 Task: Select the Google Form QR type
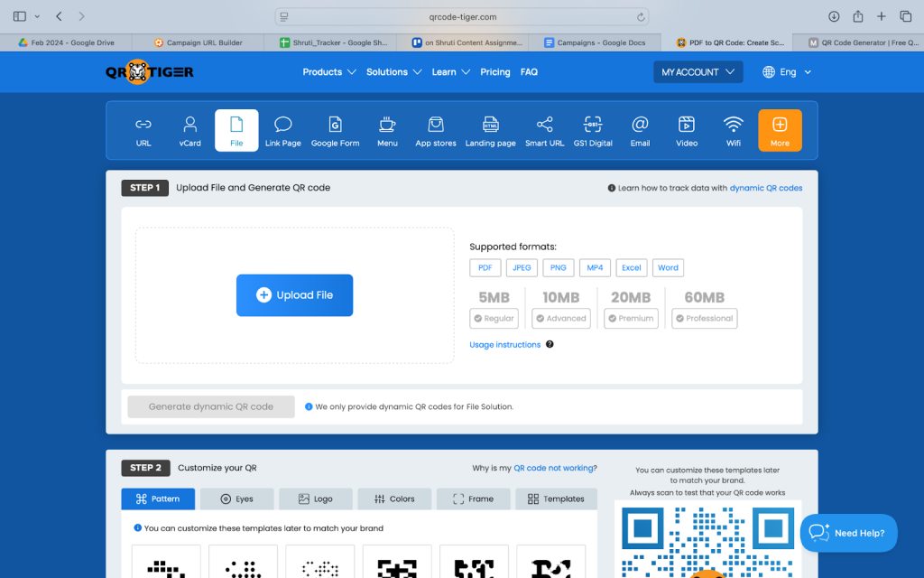pos(335,131)
